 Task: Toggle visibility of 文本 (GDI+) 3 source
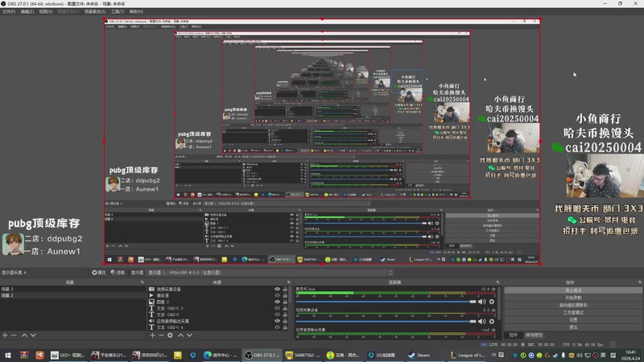pyautogui.click(x=277, y=308)
